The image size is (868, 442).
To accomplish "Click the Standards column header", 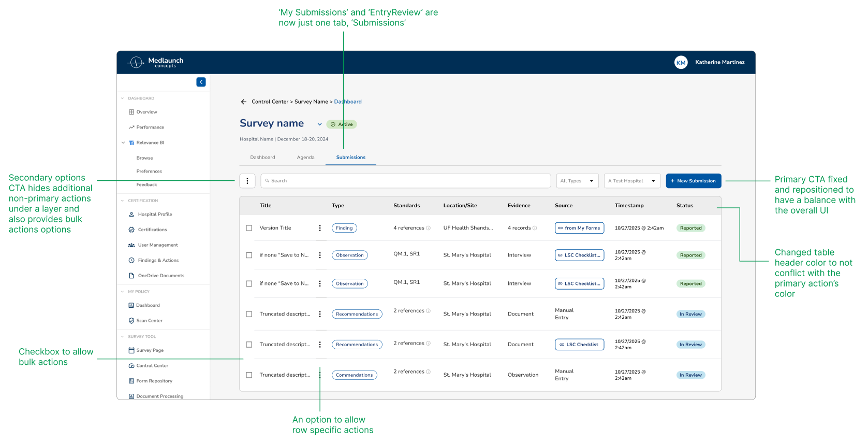I will [406, 206].
